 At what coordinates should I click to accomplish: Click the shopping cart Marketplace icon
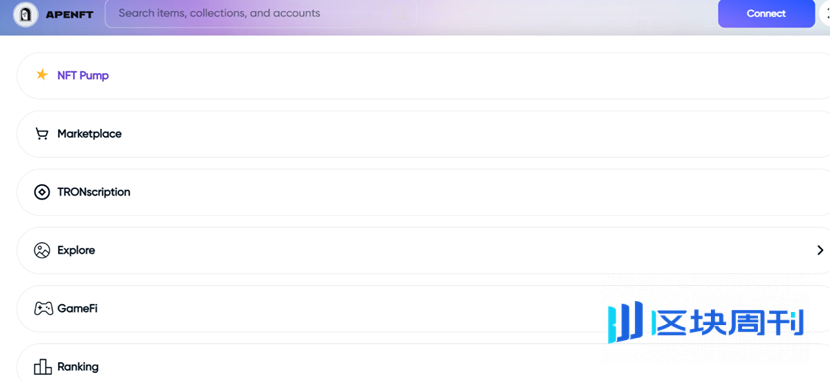(41, 134)
